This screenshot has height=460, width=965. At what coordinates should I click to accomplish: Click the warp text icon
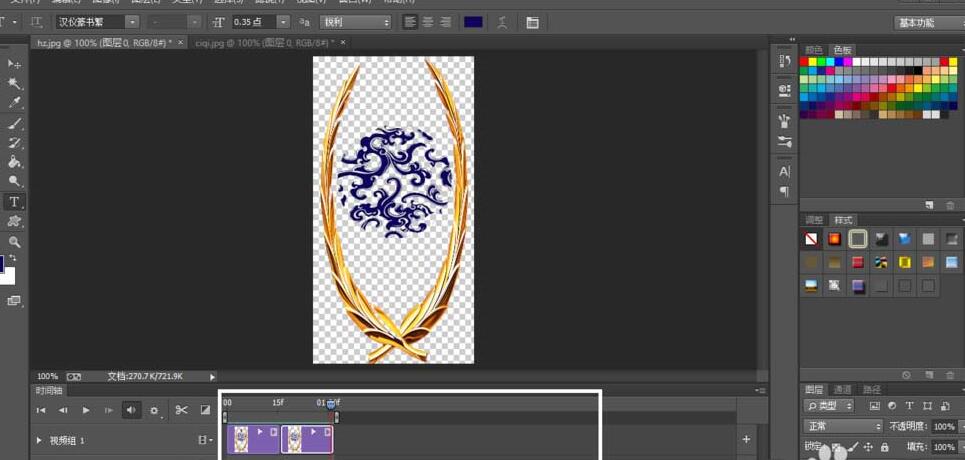tap(502, 22)
